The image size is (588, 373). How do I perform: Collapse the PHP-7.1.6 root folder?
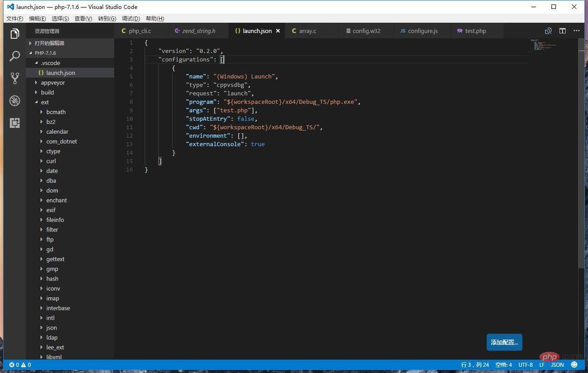pyautogui.click(x=70, y=53)
